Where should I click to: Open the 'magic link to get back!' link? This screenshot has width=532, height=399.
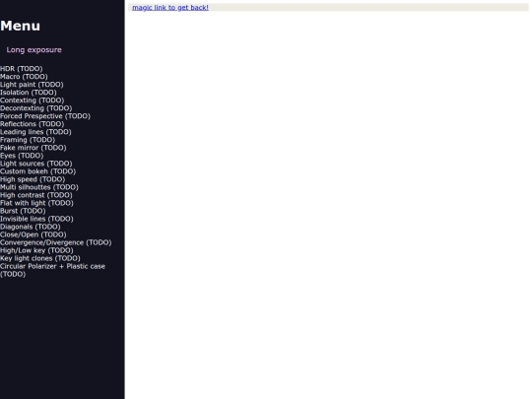point(170,8)
